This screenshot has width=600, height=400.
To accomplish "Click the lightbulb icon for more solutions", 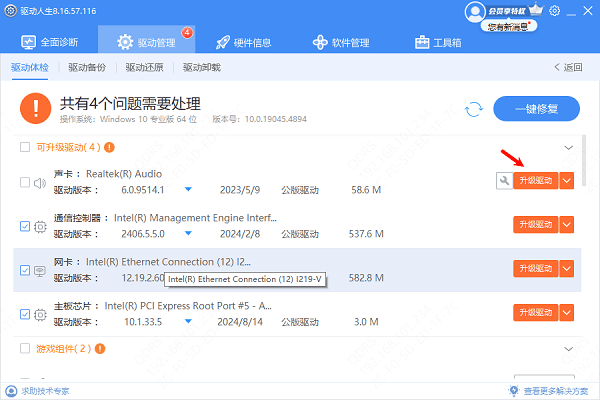I will pos(514,390).
